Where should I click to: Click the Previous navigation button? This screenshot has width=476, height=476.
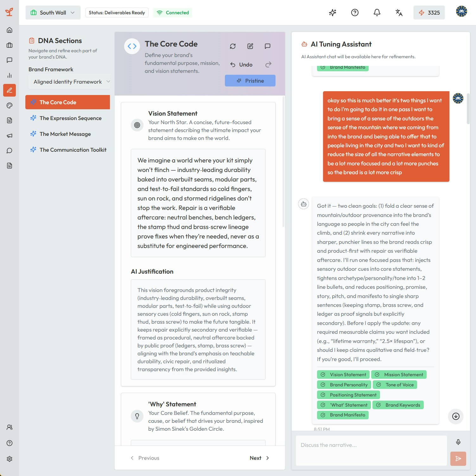pos(145,458)
